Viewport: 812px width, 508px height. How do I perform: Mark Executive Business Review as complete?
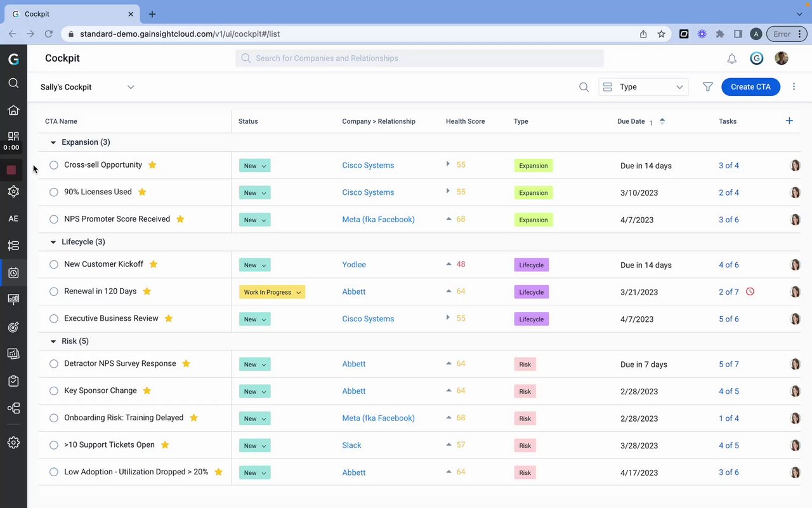point(54,319)
